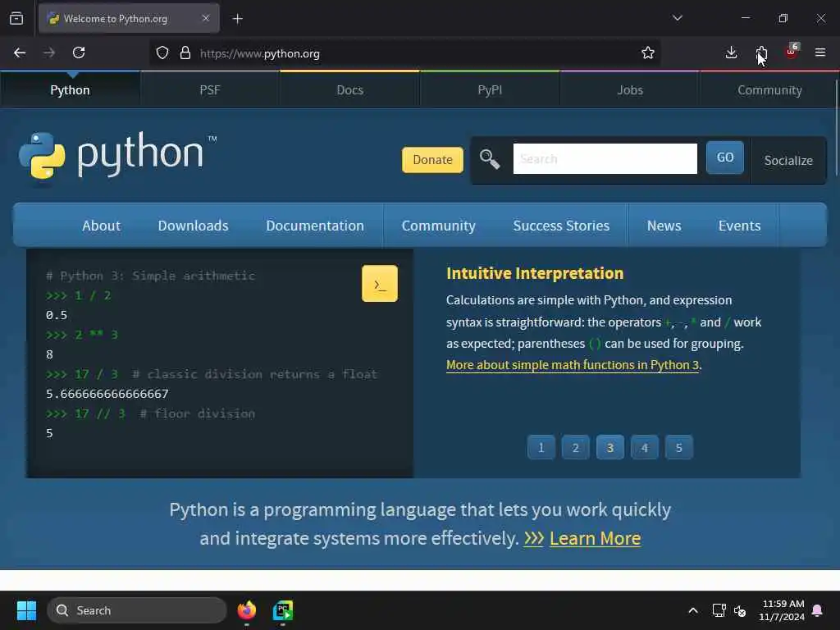
Task: Click the muted volume tray icon
Action: click(740, 610)
